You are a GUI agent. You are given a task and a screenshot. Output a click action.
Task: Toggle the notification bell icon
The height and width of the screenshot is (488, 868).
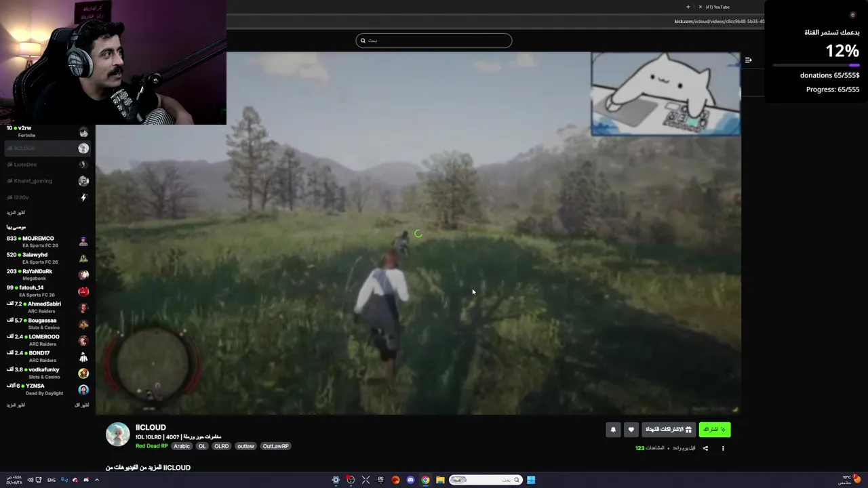click(x=613, y=429)
